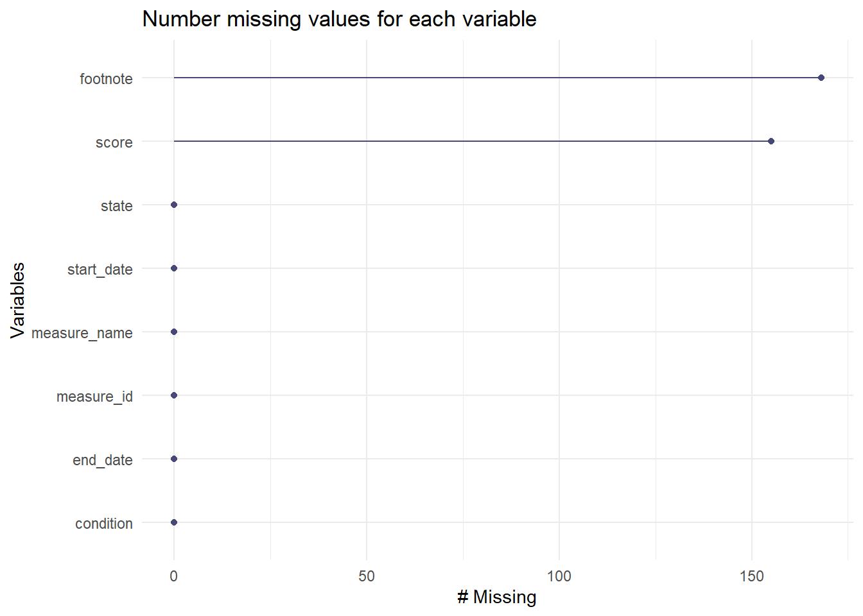Click the footnote lollipop data point
The height and width of the screenshot is (616, 863).
point(821,78)
